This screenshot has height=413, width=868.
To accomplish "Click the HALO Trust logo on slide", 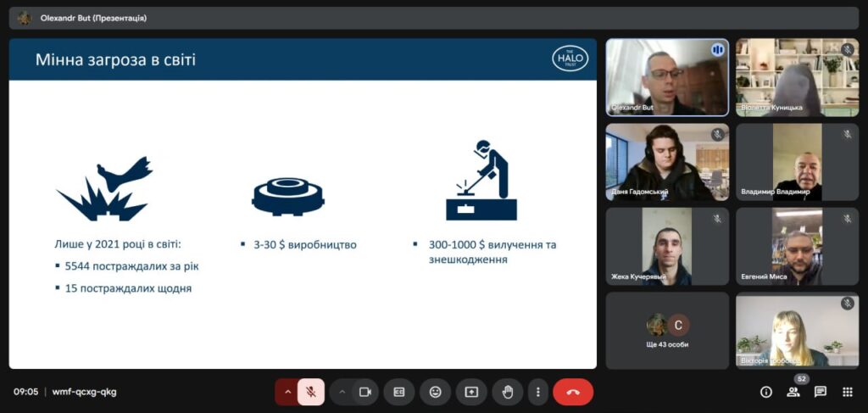I will click(x=570, y=58).
